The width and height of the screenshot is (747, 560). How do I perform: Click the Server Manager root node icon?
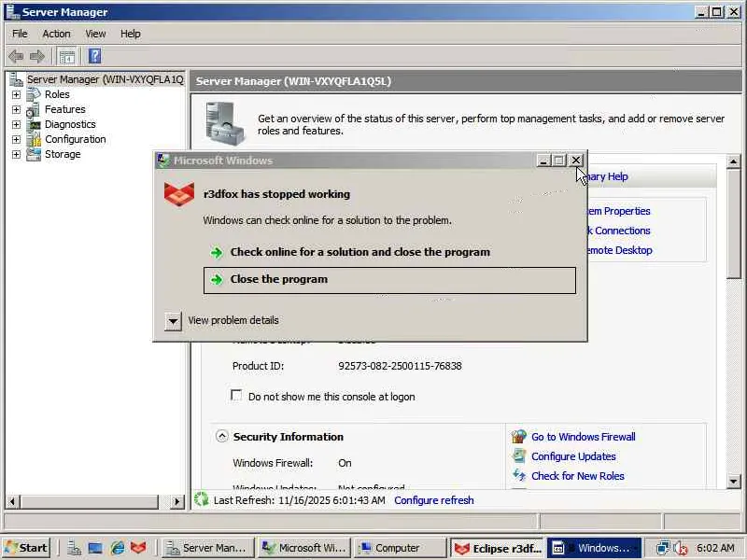pos(16,79)
